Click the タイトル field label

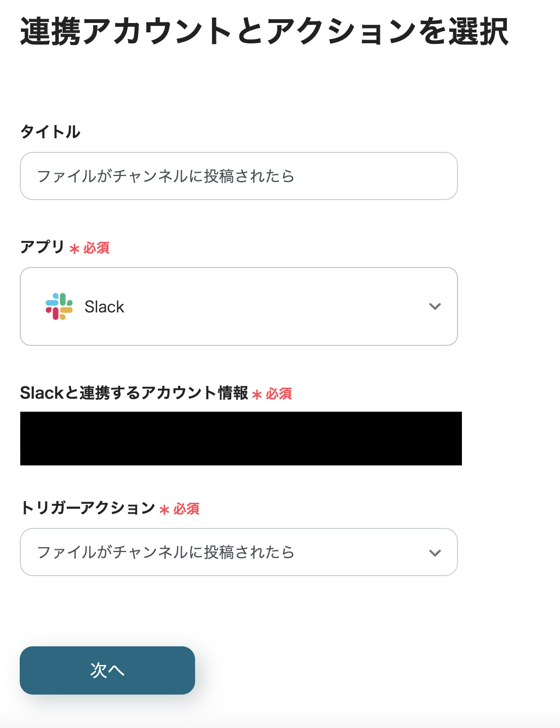click(x=50, y=132)
